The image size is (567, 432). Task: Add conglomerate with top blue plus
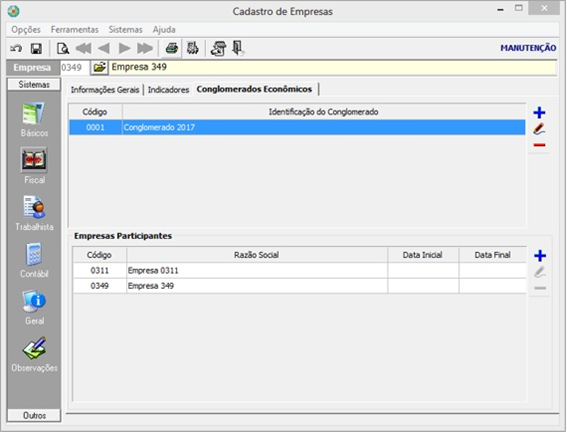[539, 113]
